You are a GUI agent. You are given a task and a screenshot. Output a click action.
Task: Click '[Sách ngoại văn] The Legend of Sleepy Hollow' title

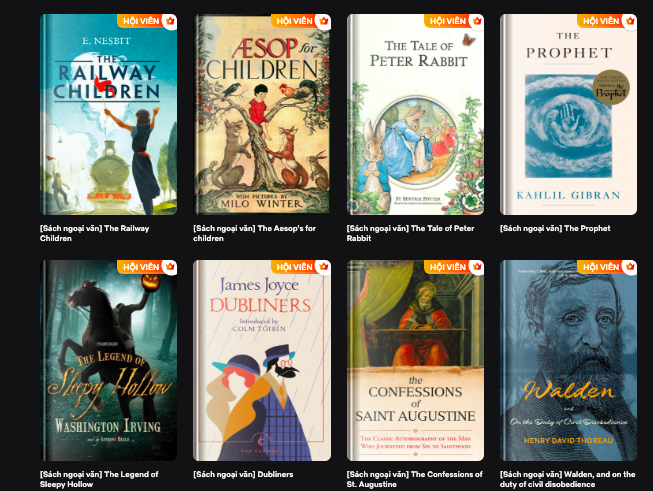coord(99,479)
